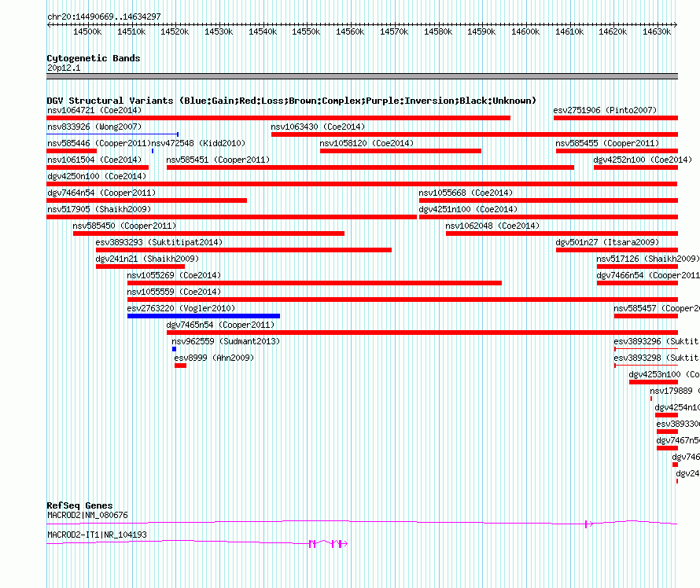Select nsv1062048 (Coe2014) variant label
The image size is (700, 588).
(x=492, y=226)
